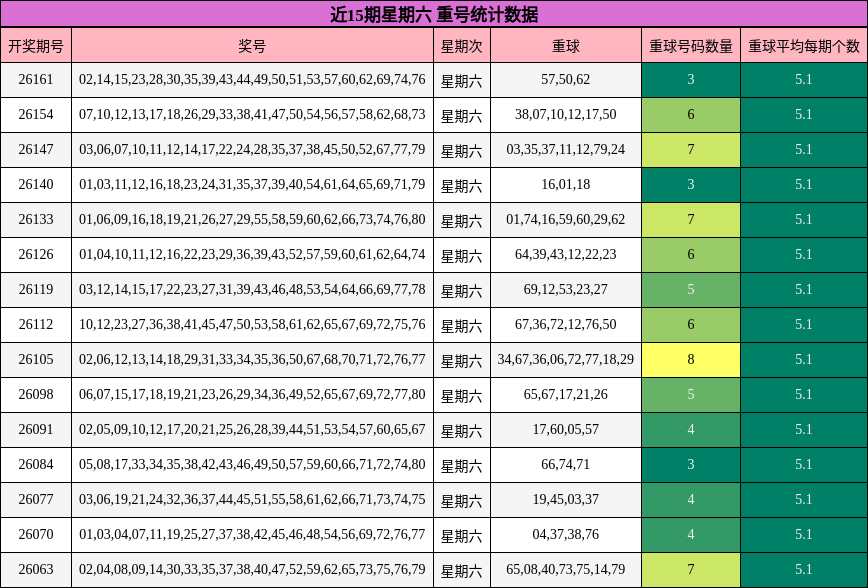Click repeat balls cell 64,39,43,12,22,23

pos(566,255)
